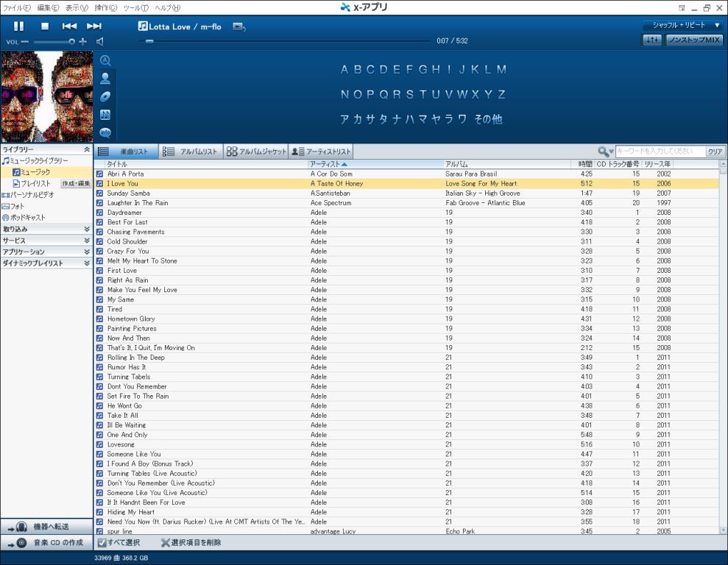Image resolution: width=728 pixels, height=565 pixels.
Task: Switch to the アルバムリスト tab
Action: (191, 152)
